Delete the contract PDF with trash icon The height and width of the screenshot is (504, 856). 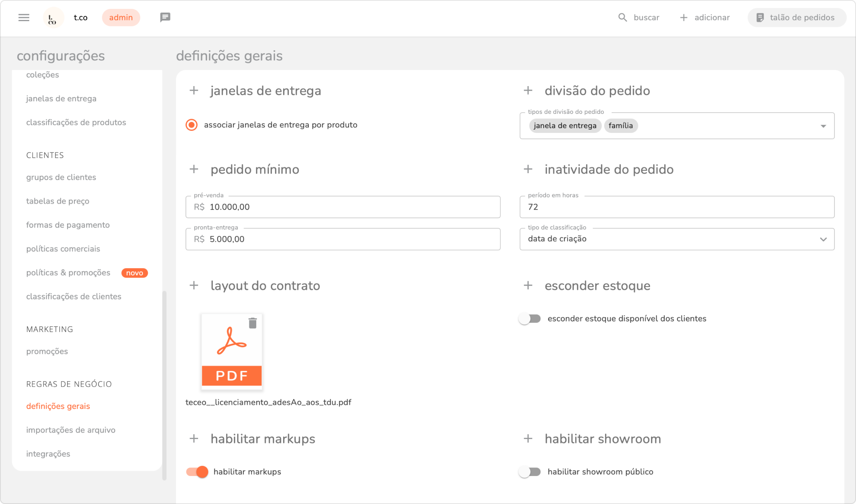(253, 323)
